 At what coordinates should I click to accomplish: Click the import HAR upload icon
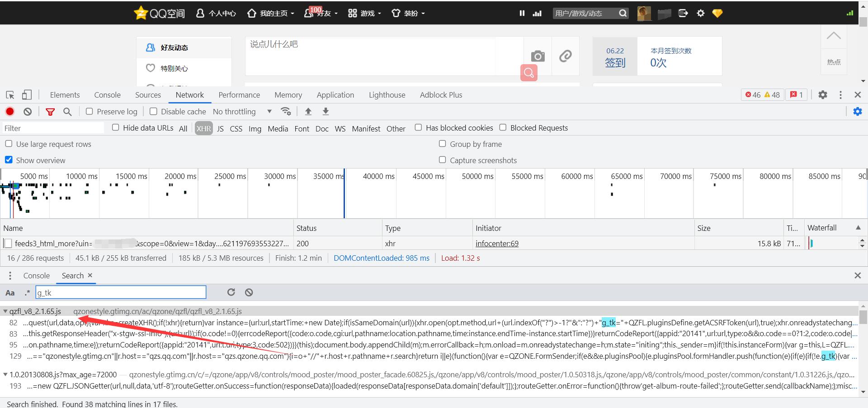click(x=308, y=111)
